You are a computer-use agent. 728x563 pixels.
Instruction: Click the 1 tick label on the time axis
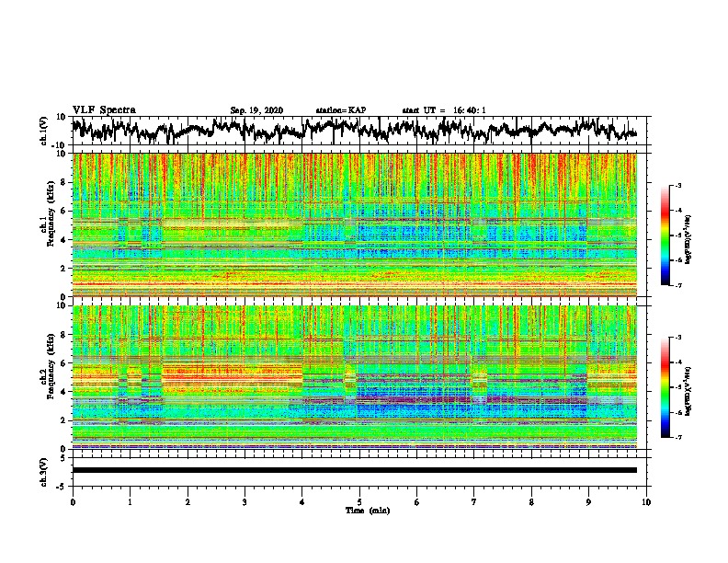(x=130, y=502)
